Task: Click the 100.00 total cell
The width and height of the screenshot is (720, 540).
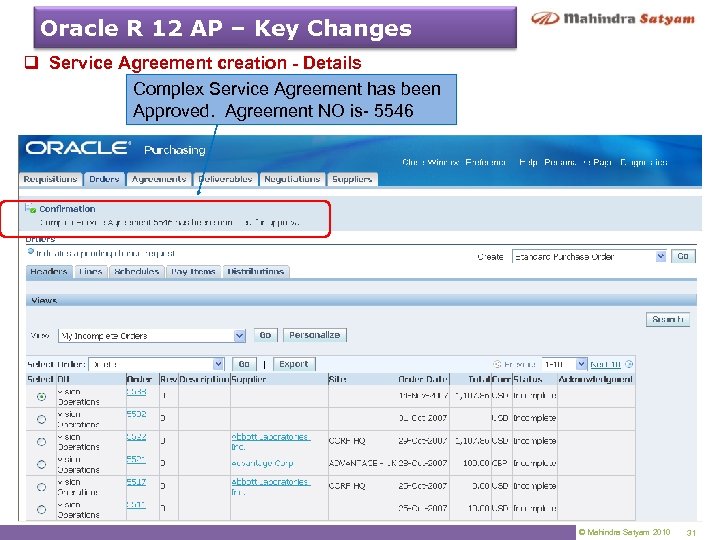Action: (x=476, y=463)
